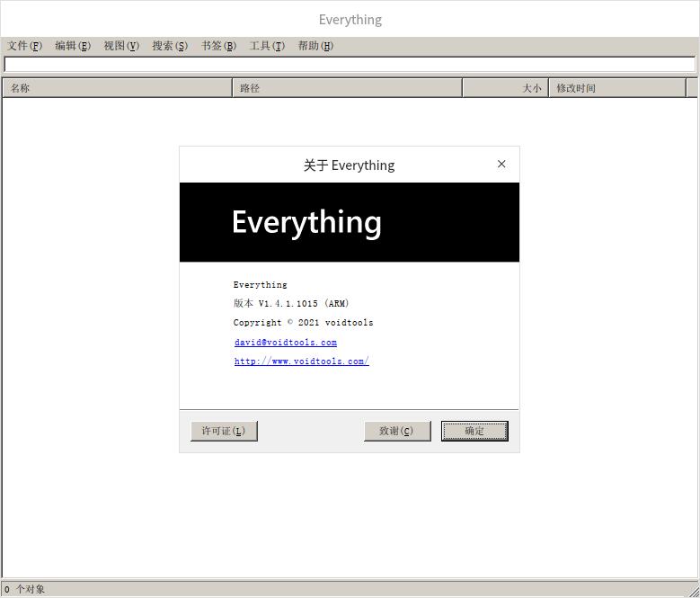Open the http://www.voidtools.com/ link
This screenshot has height=598, width=700.
[x=302, y=361]
